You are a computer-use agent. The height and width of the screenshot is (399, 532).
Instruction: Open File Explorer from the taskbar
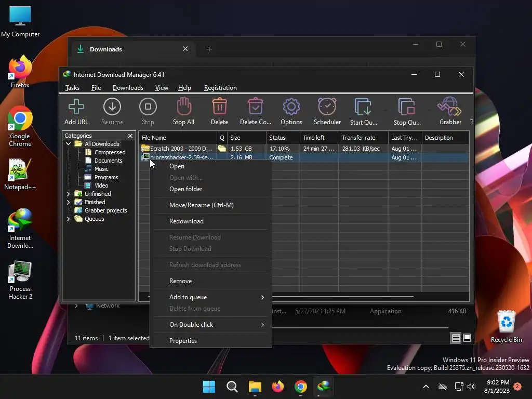coord(255,387)
